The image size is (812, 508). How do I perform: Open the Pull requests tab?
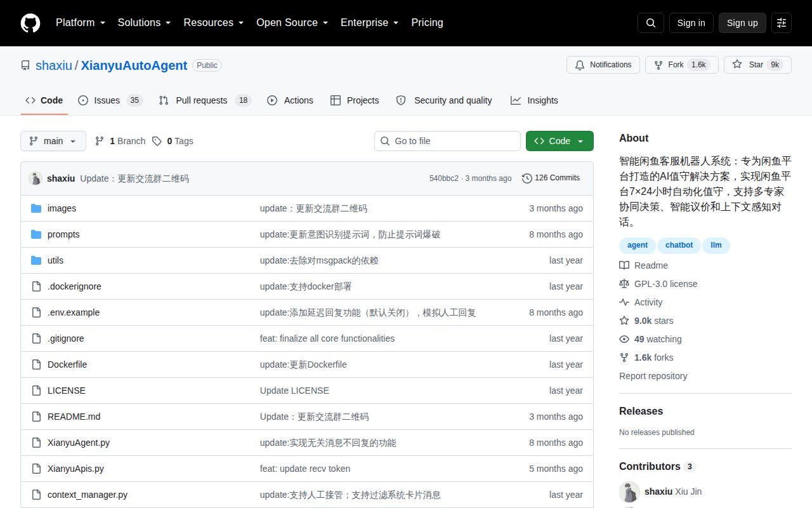tap(205, 100)
